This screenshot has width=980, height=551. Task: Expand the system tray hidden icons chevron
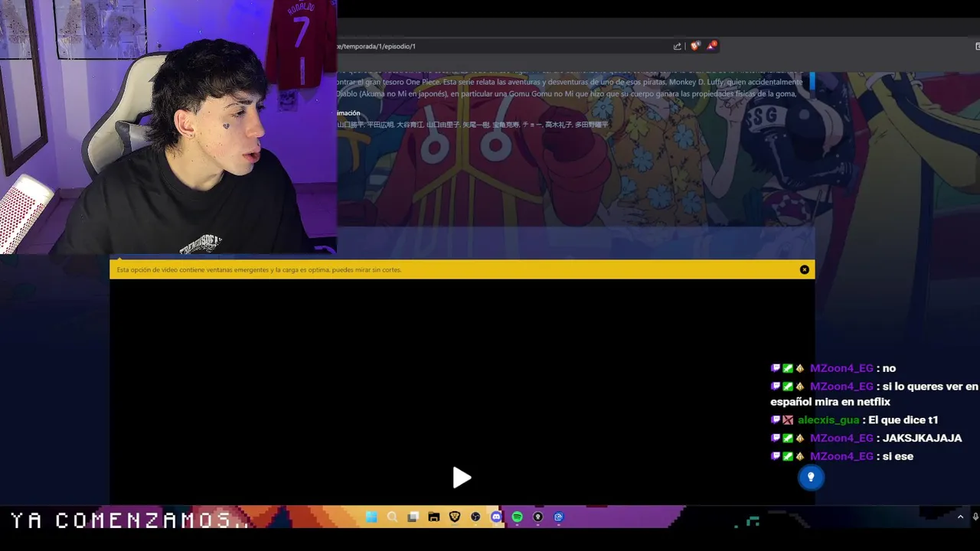[960, 517]
